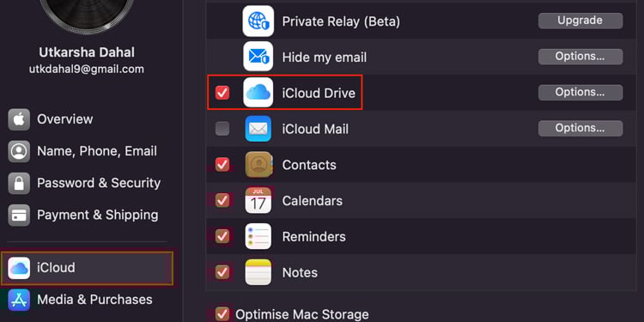The height and width of the screenshot is (322, 644).
Task: Click the Contacts label
Action: coord(309,165)
